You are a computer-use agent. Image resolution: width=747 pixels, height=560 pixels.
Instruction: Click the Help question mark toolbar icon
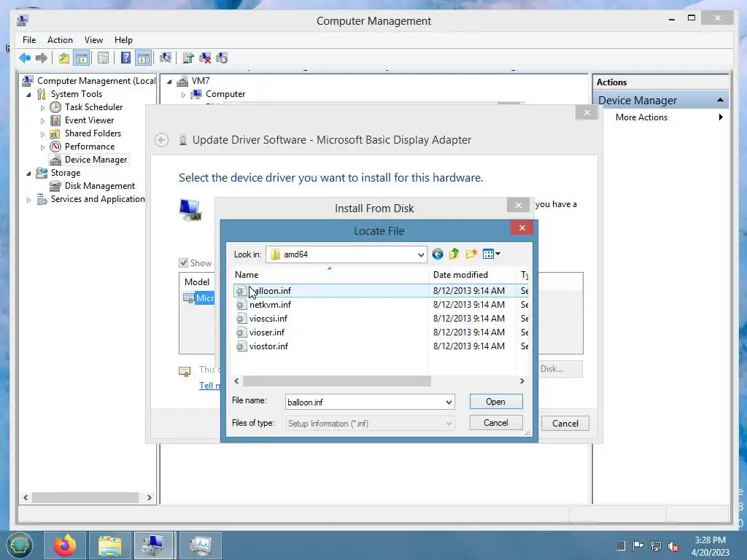[x=125, y=58]
